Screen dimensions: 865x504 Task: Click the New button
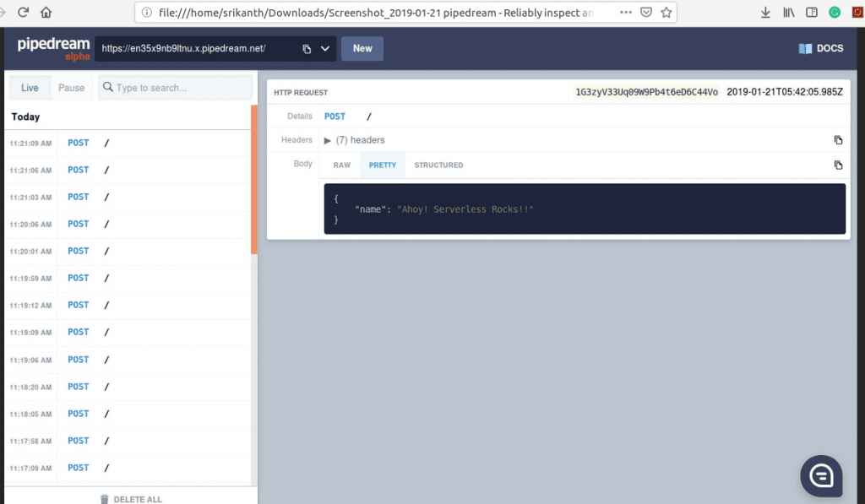[362, 49]
